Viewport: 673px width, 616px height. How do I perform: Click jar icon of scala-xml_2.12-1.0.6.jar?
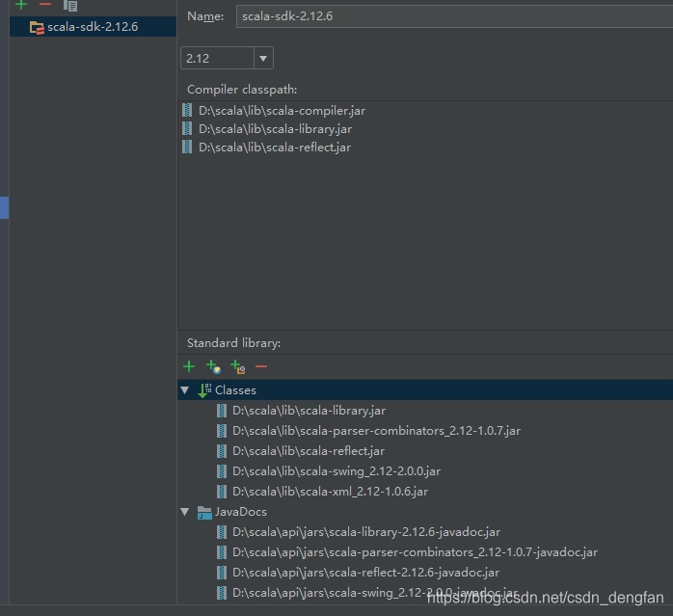[222, 492]
